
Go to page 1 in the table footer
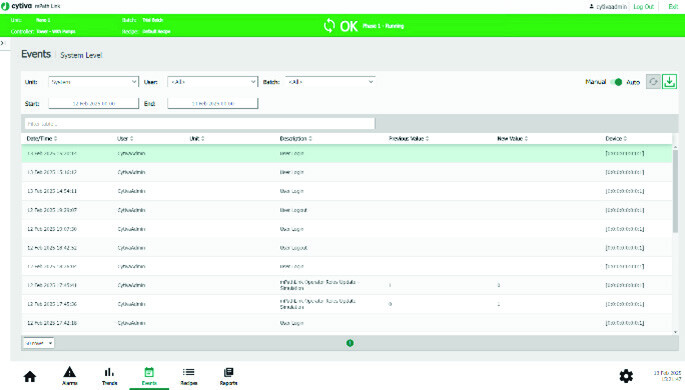click(x=350, y=343)
